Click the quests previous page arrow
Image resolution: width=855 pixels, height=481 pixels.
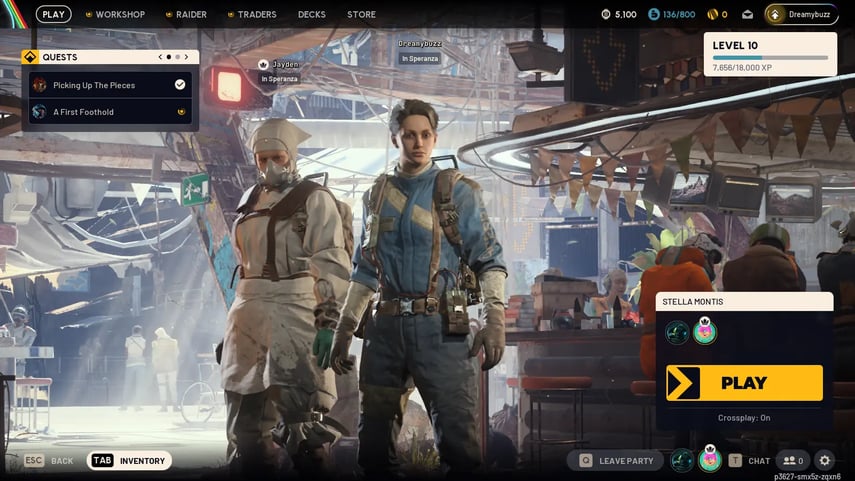pyautogui.click(x=159, y=57)
